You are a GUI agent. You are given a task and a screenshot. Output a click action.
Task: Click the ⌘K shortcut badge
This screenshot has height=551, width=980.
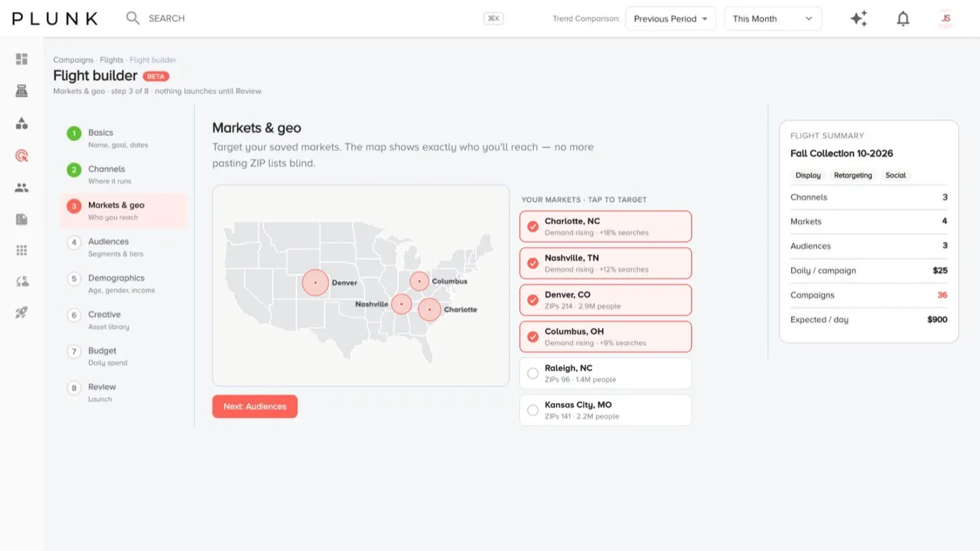tap(493, 19)
